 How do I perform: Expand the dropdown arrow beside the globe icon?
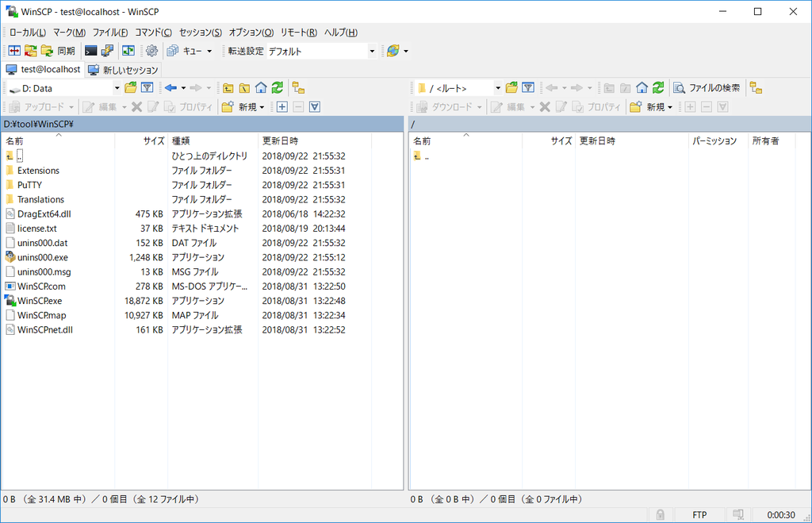click(406, 51)
